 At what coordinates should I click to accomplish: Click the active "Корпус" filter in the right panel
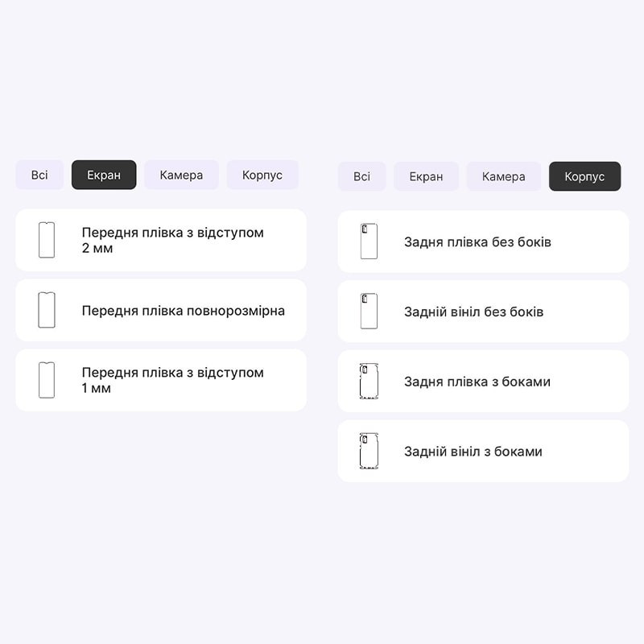[584, 176]
